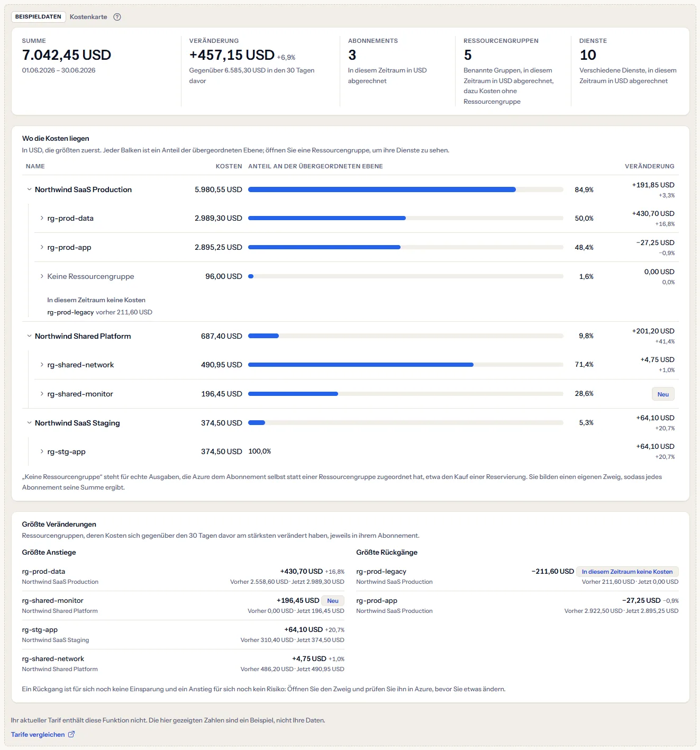700x750 pixels.
Task: Click the blue 'In diesem Zeitraum keine Kosten' badge
Action: pyautogui.click(x=627, y=572)
